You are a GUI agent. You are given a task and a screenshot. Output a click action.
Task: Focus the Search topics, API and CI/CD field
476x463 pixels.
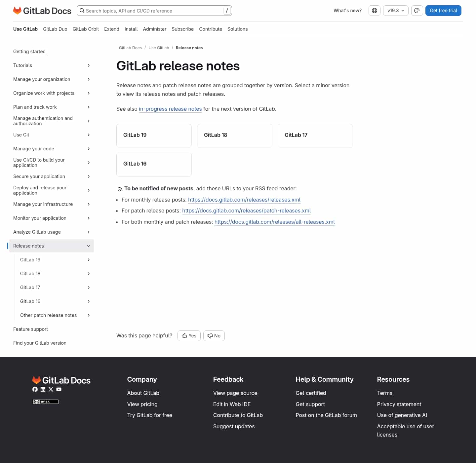pyautogui.click(x=154, y=11)
